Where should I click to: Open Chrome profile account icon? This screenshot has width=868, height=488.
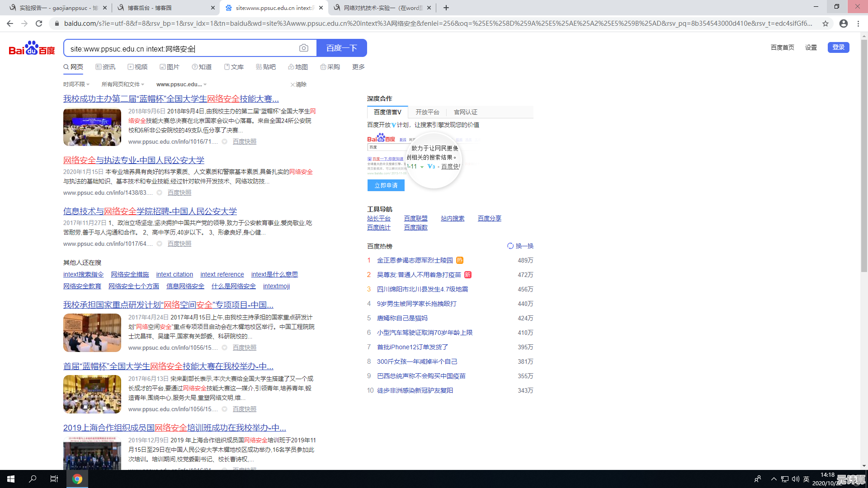coord(844,23)
